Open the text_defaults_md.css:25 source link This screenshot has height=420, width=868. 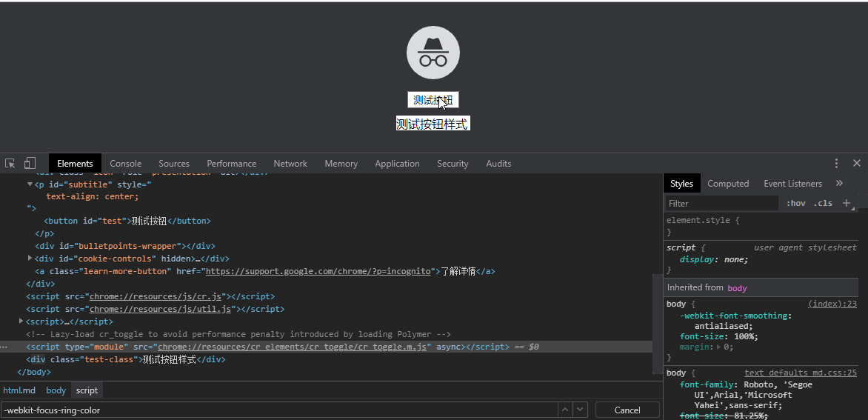coord(801,373)
